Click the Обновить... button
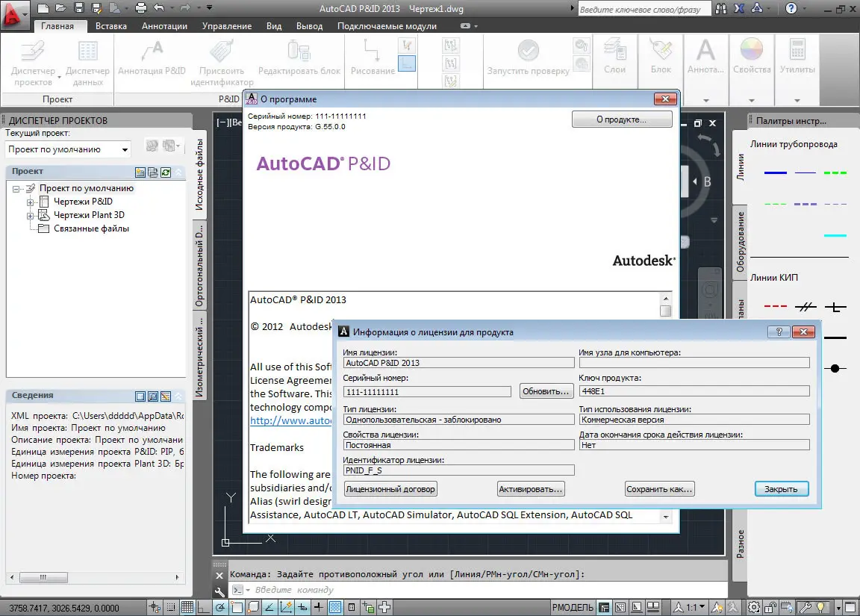 [546, 391]
